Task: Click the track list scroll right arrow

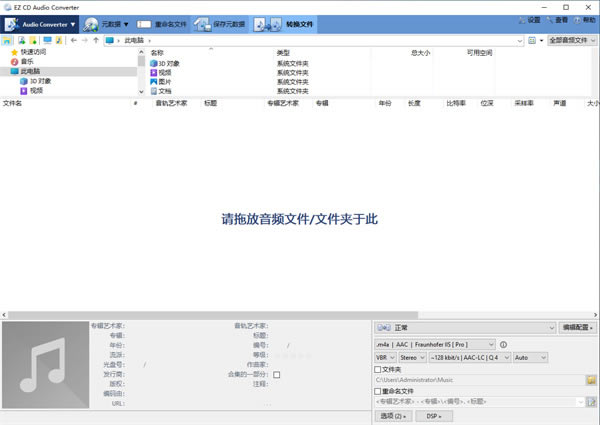Action: pos(595,315)
